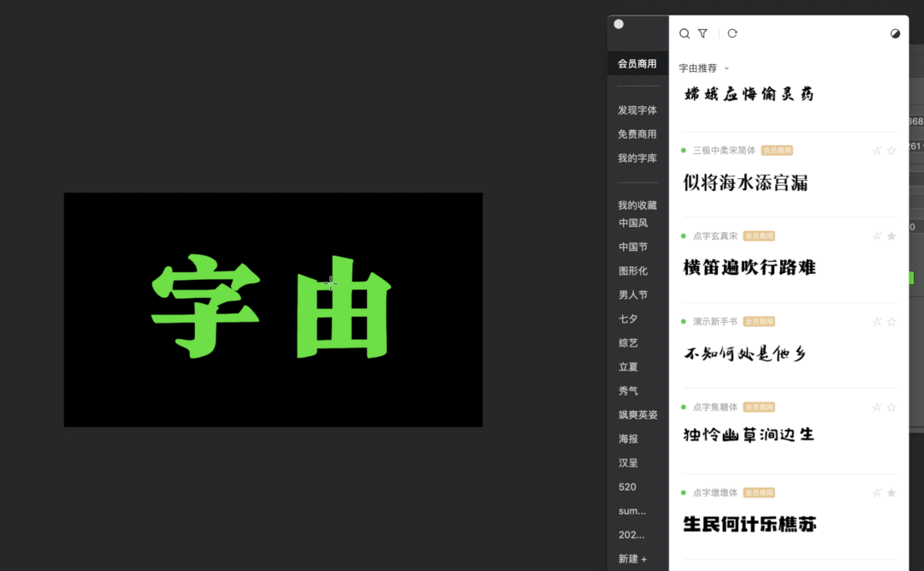Apply the 点字墩墩体 font preview 生民何计乐樵苏
The image size is (924, 571).
749,523
